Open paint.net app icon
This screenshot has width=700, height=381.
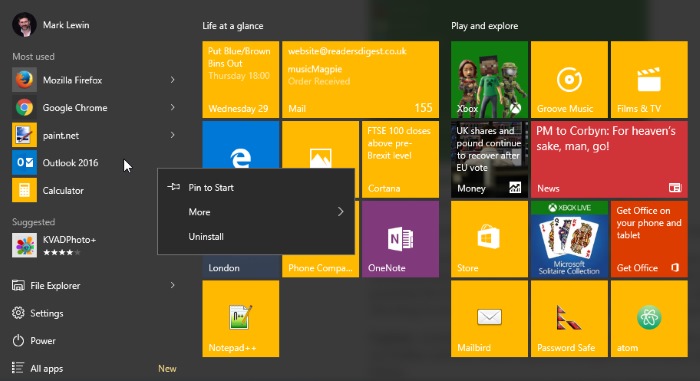24,135
